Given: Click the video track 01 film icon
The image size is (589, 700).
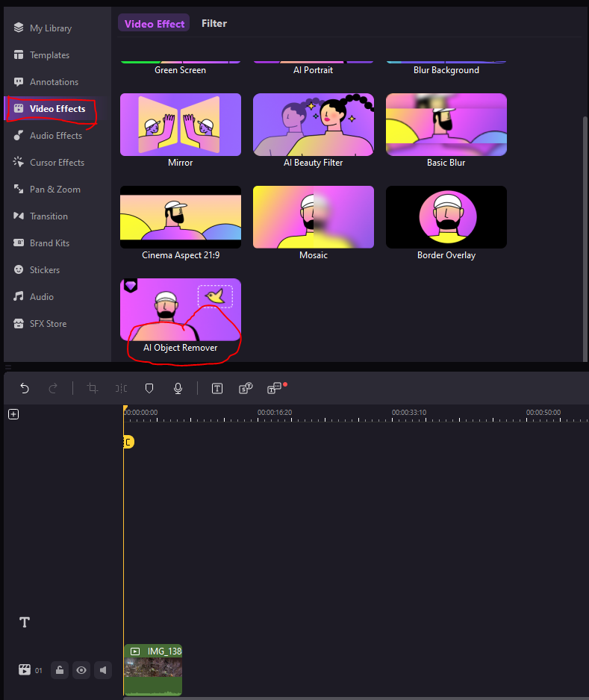Looking at the screenshot, I should coord(24,669).
